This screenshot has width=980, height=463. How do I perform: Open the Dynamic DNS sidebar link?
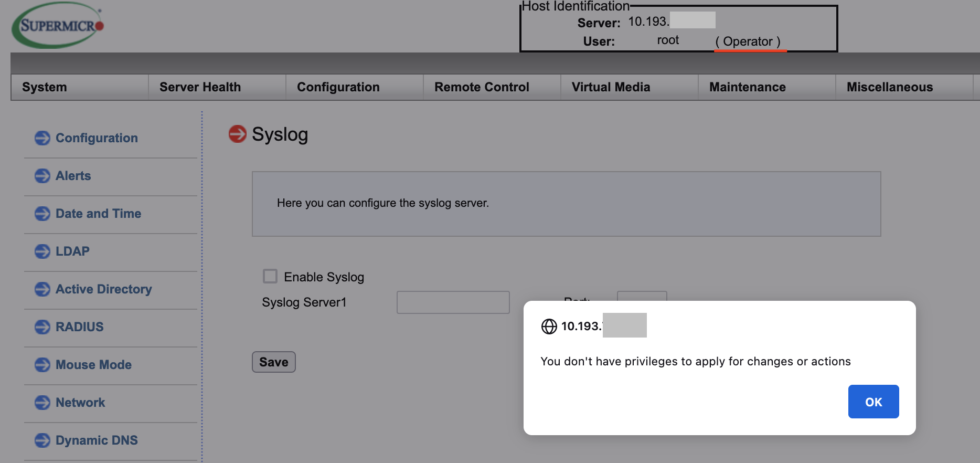click(97, 440)
